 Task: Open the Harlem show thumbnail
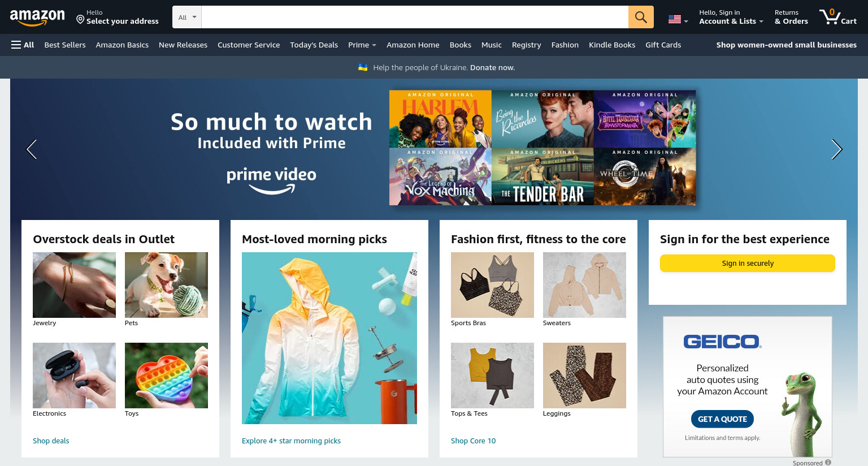pos(440,119)
